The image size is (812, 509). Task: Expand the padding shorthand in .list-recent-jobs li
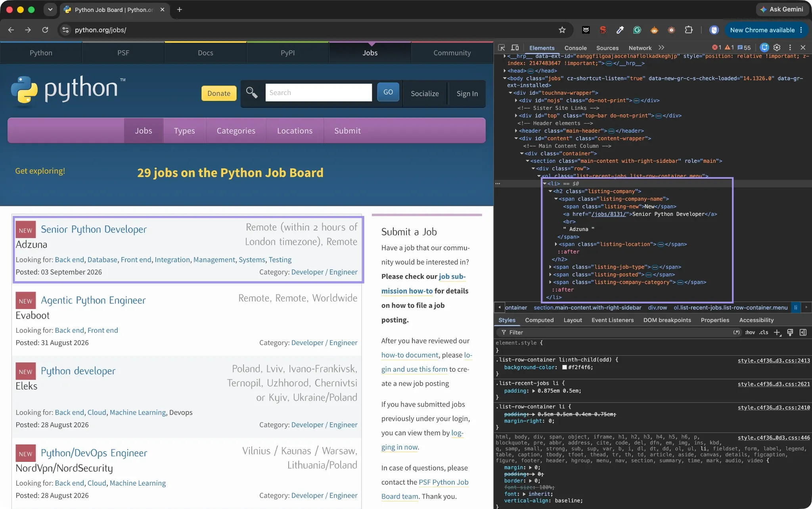coord(534,391)
